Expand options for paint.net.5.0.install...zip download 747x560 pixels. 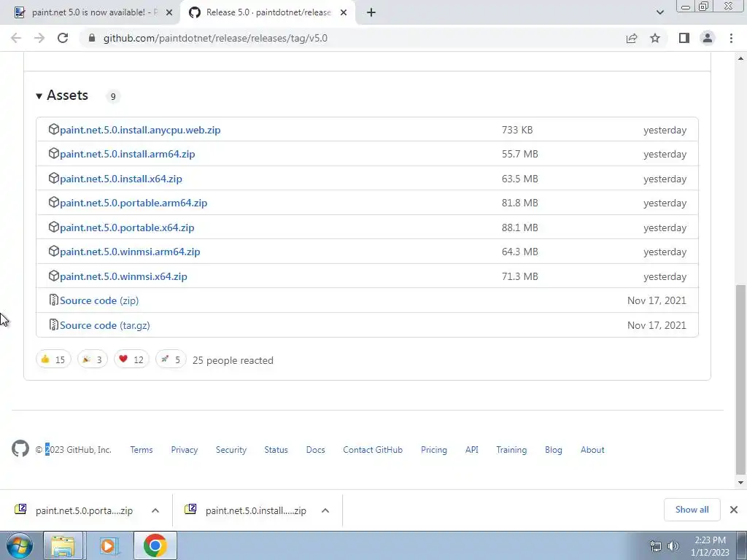(325, 510)
